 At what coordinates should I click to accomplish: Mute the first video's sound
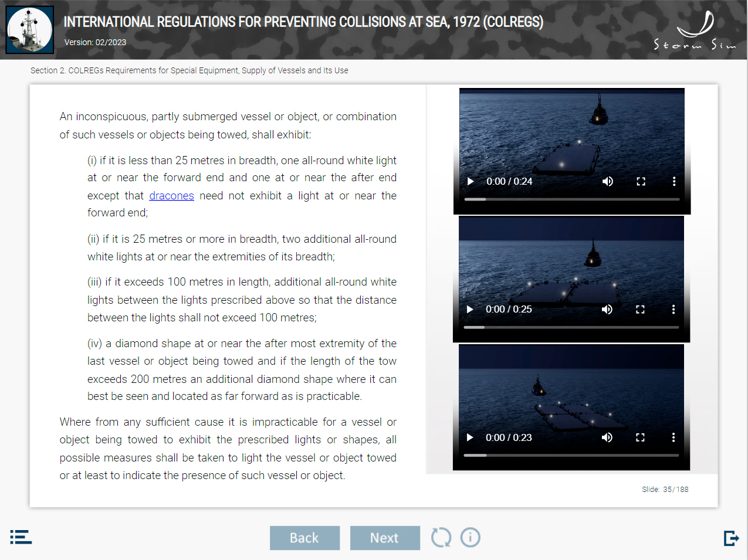pyautogui.click(x=608, y=181)
